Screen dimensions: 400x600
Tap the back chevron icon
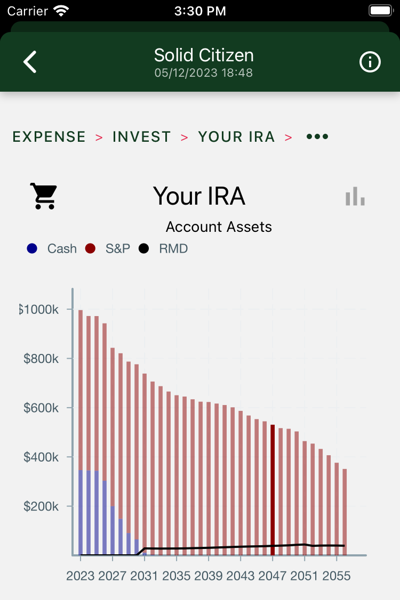coord(30,62)
